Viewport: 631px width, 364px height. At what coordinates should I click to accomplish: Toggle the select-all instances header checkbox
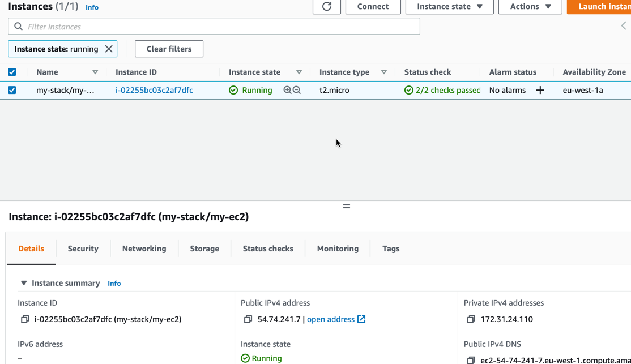12,72
